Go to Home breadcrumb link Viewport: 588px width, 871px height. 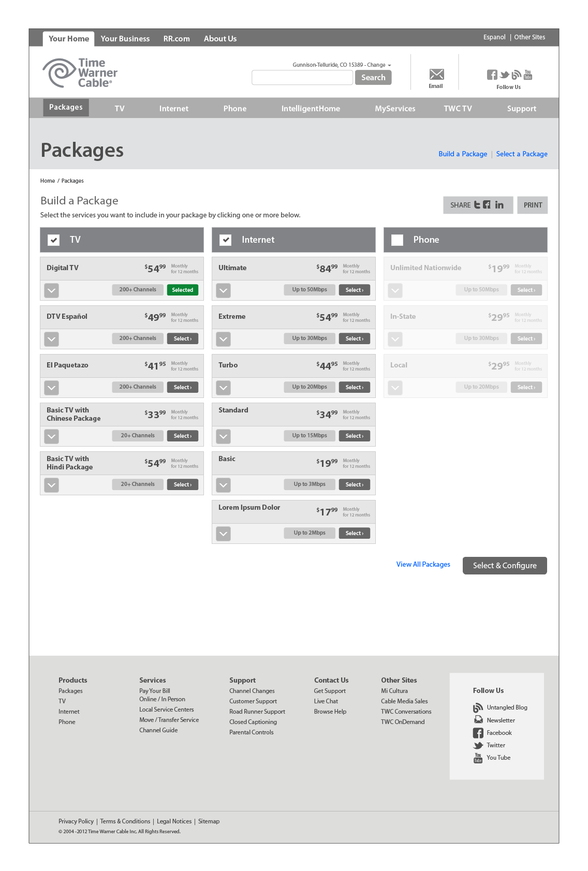pyautogui.click(x=48, y=181)
